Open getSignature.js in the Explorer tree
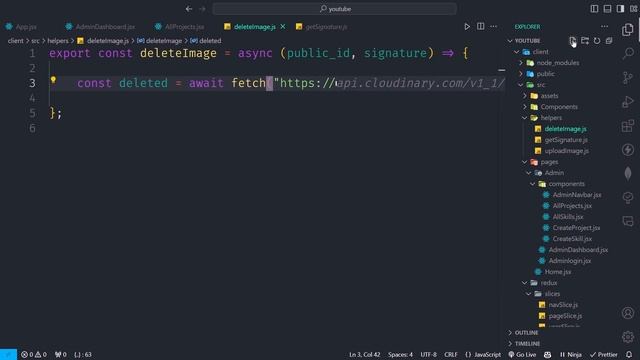Image resolution: width=640 pixels, height=360 pixels. [x=566, y=140]
